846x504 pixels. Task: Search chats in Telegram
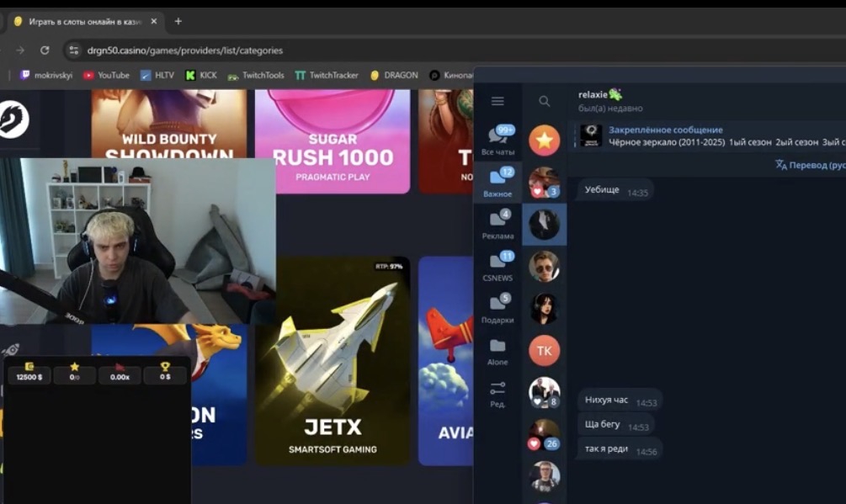pos(545,101)
